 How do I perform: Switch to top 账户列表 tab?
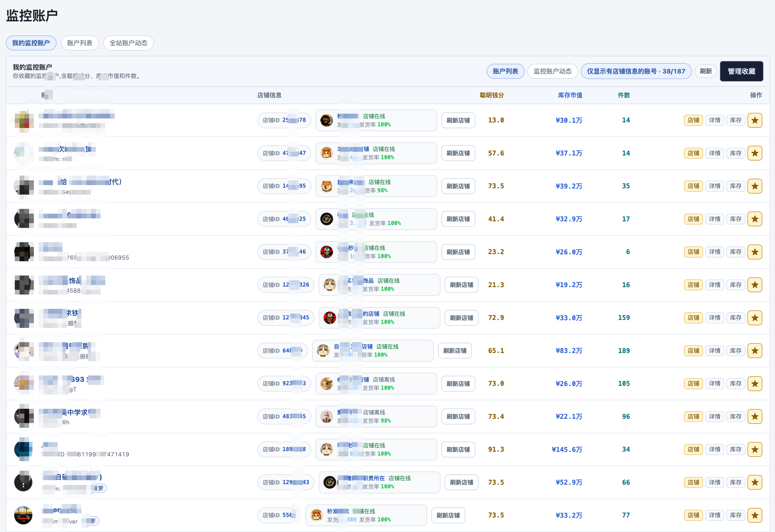tap(80, 43)
